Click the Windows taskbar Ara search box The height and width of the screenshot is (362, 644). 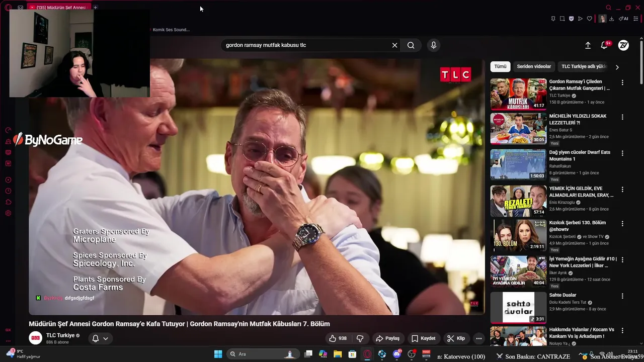(262, 354)
